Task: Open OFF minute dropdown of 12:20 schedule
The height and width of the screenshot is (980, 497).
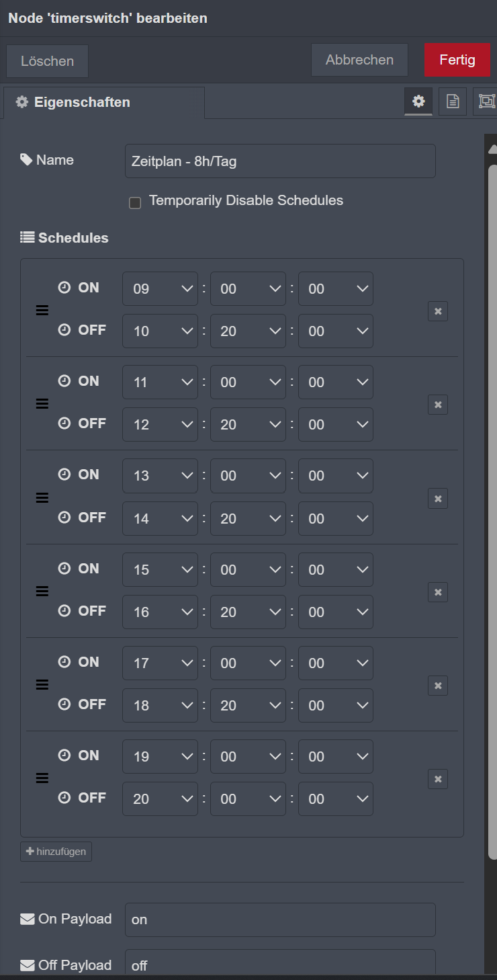Action: coord(248,425)
